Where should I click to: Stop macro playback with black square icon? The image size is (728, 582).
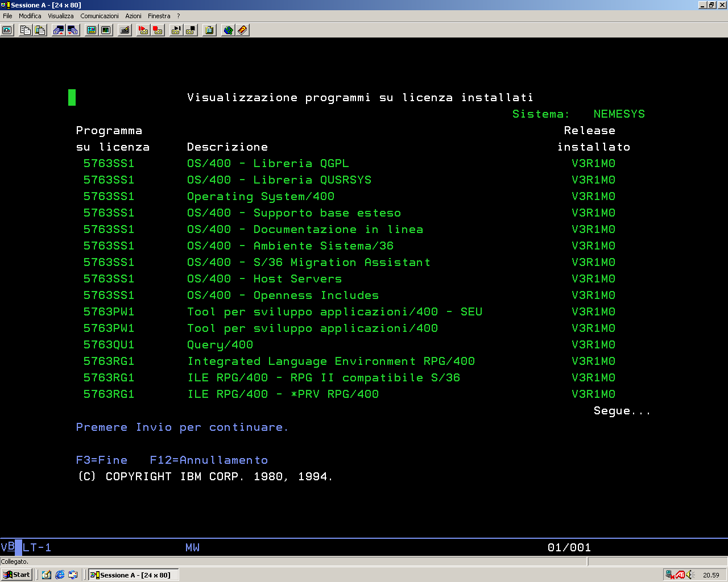tap(191, 30)
